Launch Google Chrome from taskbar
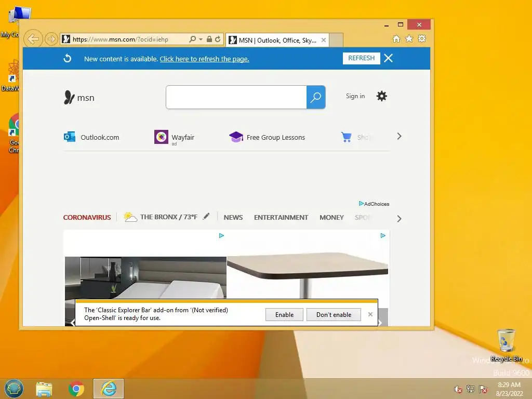 (x=76, y=389)
